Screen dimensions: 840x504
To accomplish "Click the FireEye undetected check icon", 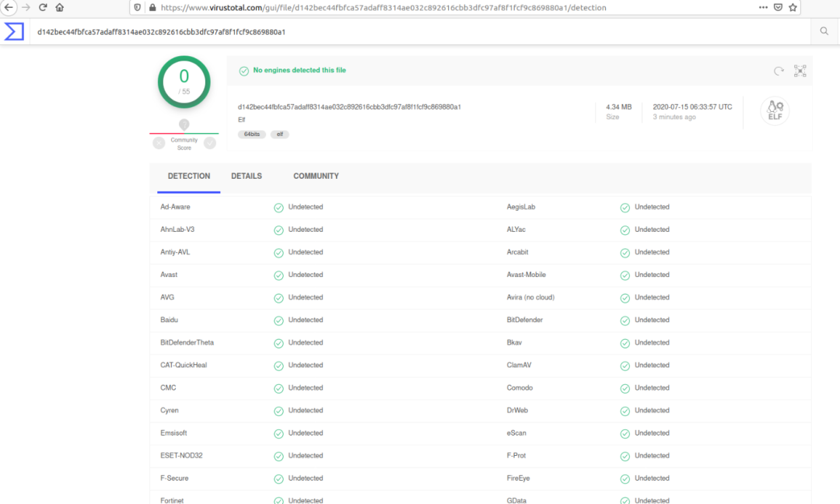I will pyautogui.click(x=625, y=479).
